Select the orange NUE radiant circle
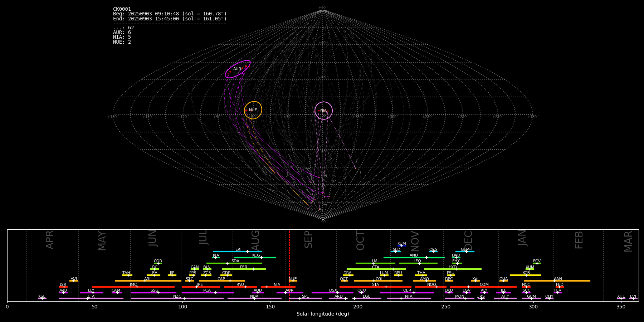 coord(253,110)
